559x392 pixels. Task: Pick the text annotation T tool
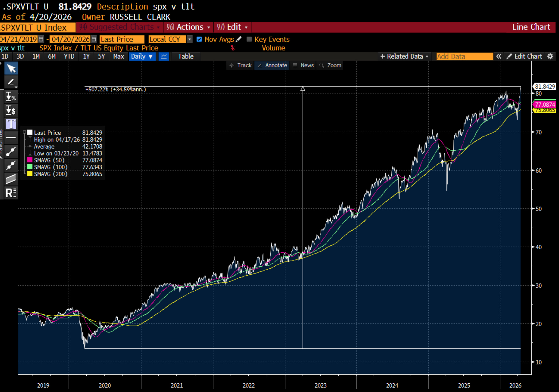pyautogui.click(x=11, y=124)
